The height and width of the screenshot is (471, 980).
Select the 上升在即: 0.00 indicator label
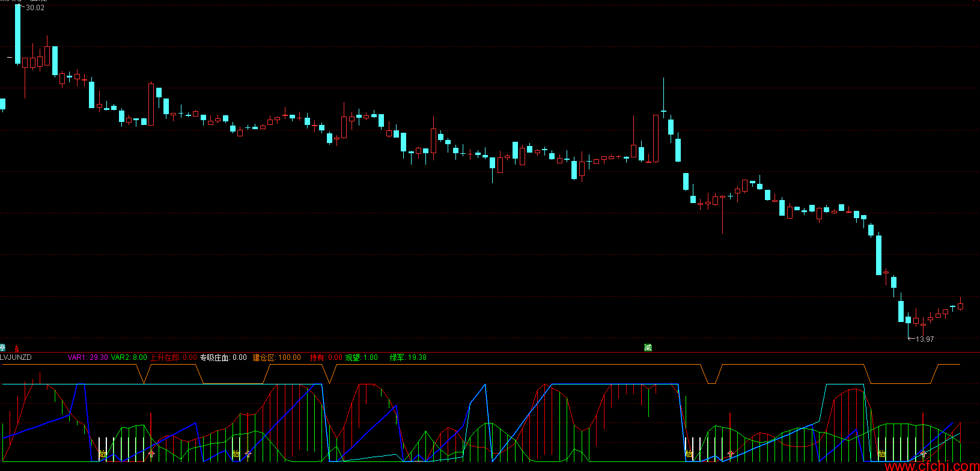(x=174, y=357)
